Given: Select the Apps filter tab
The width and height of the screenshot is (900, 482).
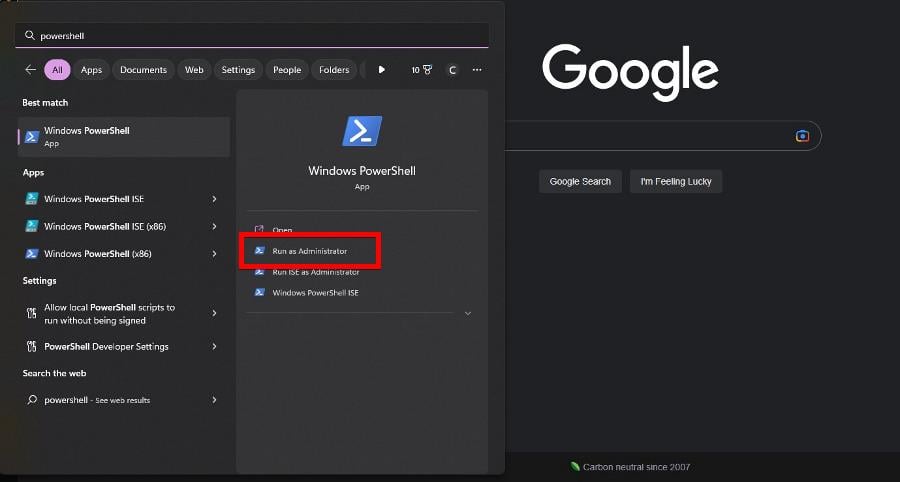Looking at the screenshot, I should [x=91, y=69].
